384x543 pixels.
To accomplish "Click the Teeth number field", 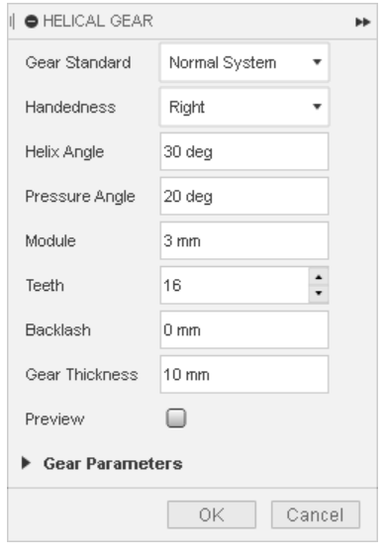I will click(234, 285).
